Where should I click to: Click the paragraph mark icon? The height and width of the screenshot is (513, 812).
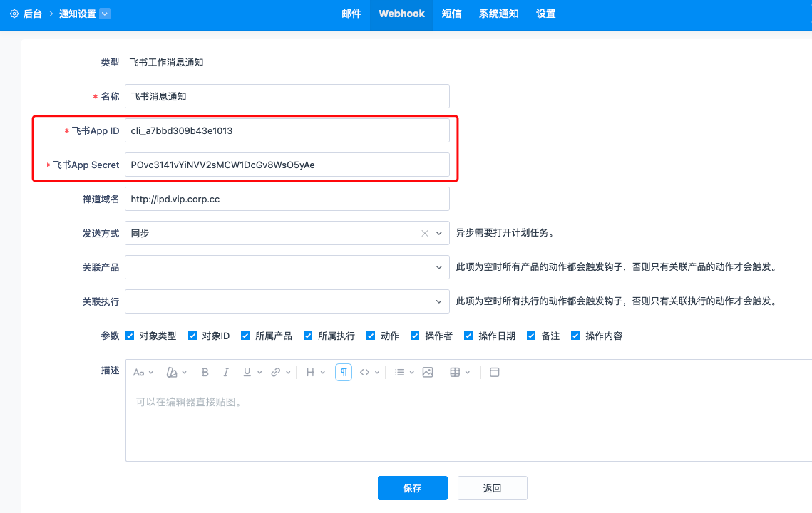point(344,372)
